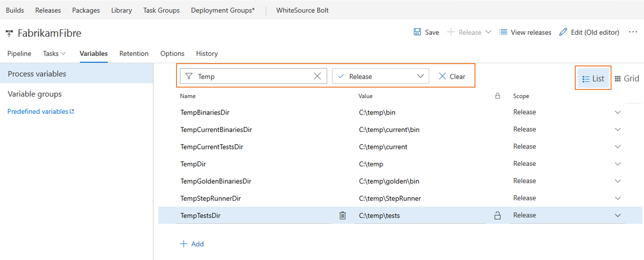
Task: Click the trash icon beside TempTestsDir
Action: 342,215
